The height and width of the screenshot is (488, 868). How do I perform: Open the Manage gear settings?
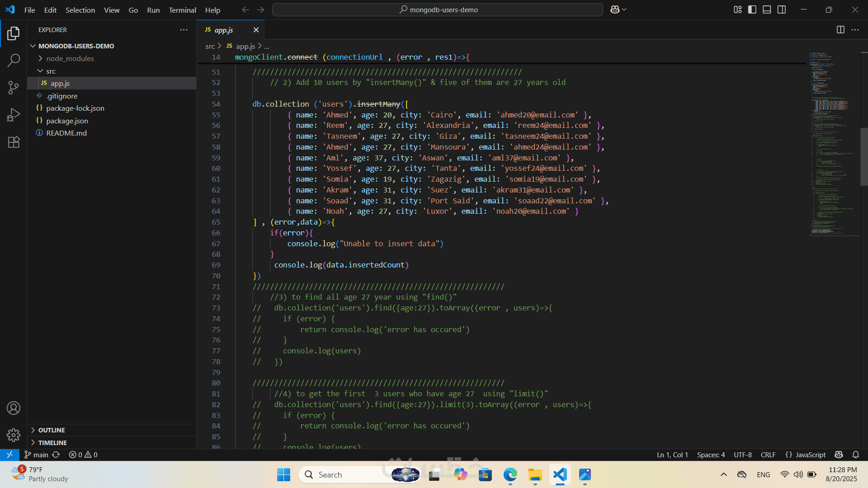click(14, 435)
